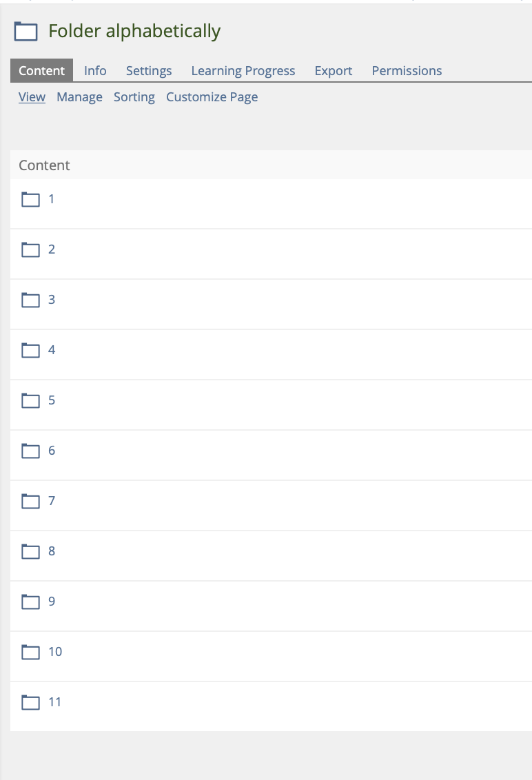Open the Sorting sub-tab
The image size is (532, 780).
(134, 97)
